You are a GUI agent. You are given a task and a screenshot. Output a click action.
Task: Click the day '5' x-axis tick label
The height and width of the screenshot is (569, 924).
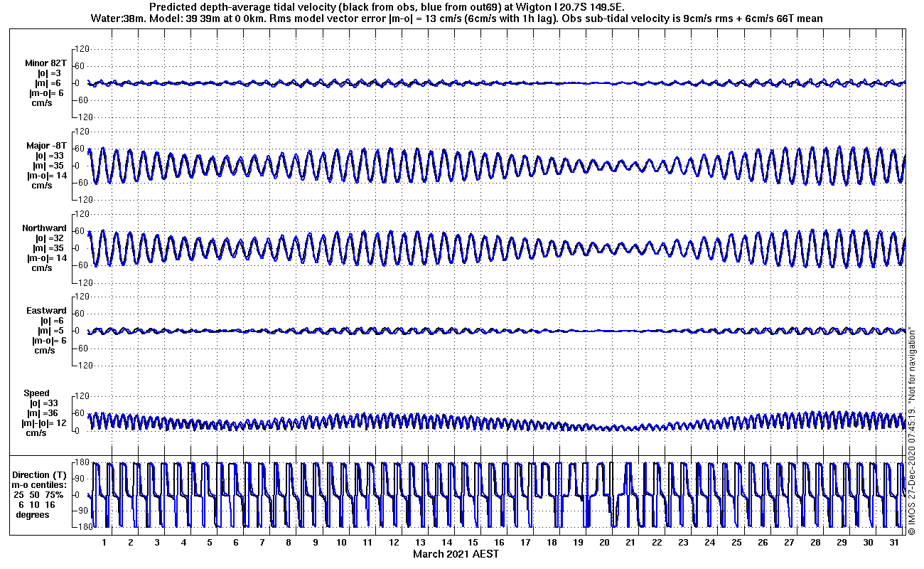210,543
